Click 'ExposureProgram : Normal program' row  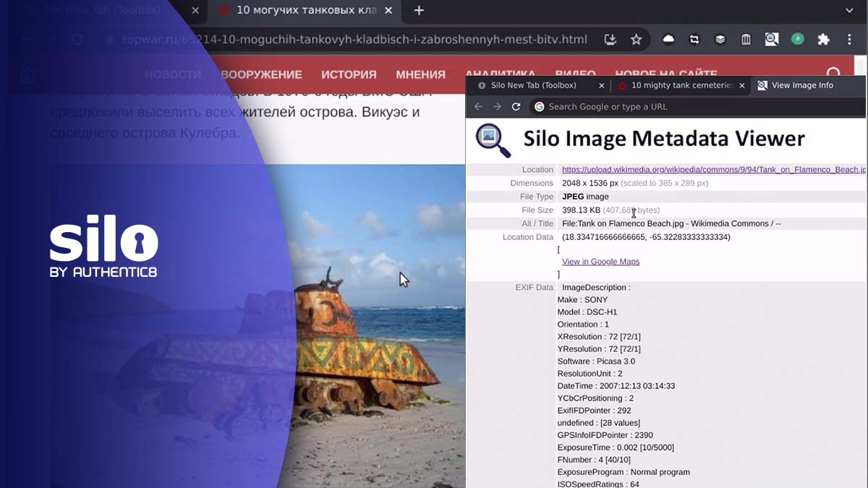624,472
